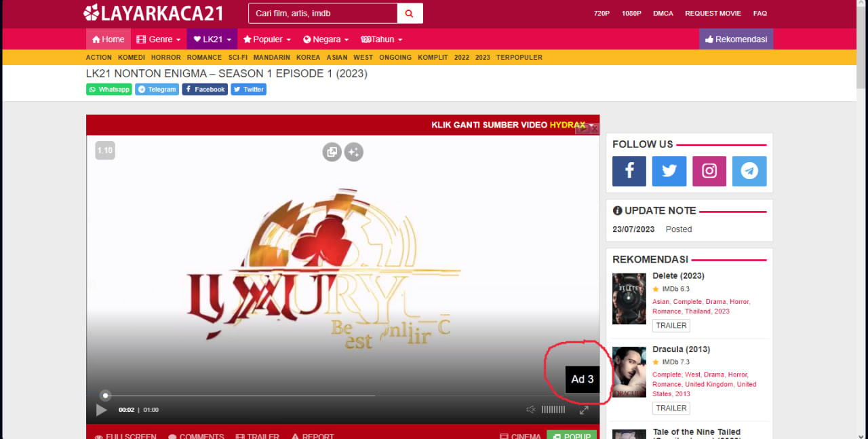Mute the video via speaker icon
The height and width of the screenshot is (439, 868).
531,410
